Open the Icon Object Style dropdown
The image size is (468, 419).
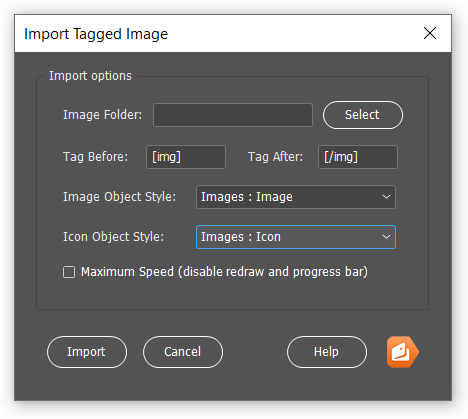click(296, 237)
